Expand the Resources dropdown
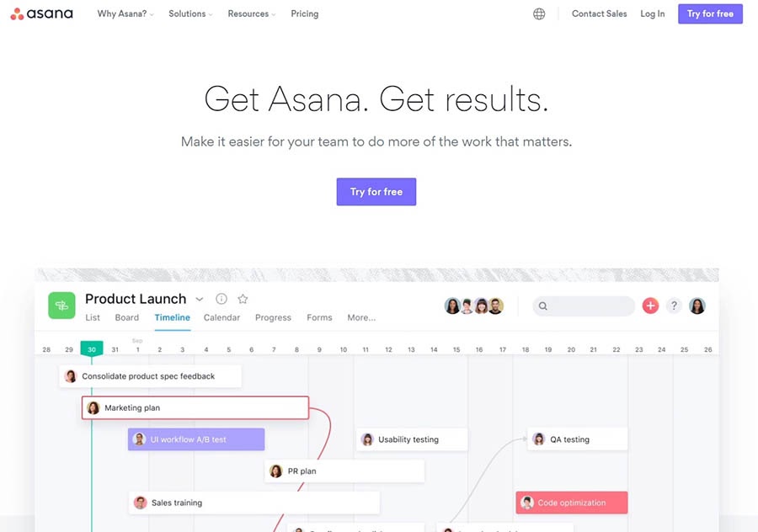 [252, 14]
